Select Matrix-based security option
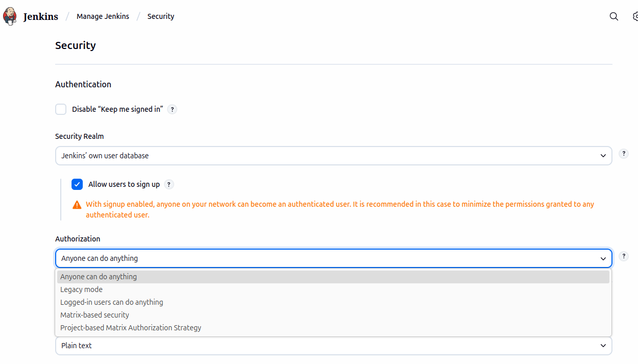 tap(94, 315)
